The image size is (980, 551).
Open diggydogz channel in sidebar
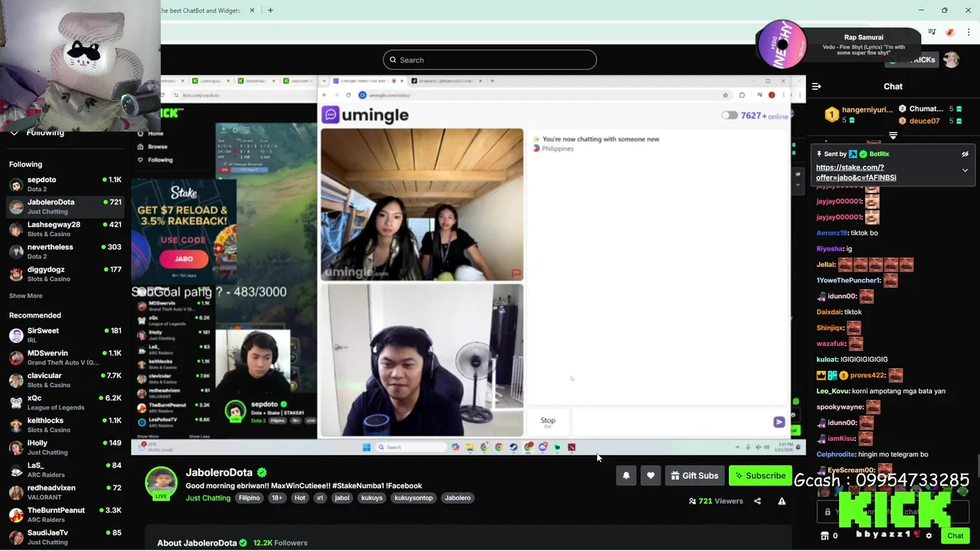65,274
